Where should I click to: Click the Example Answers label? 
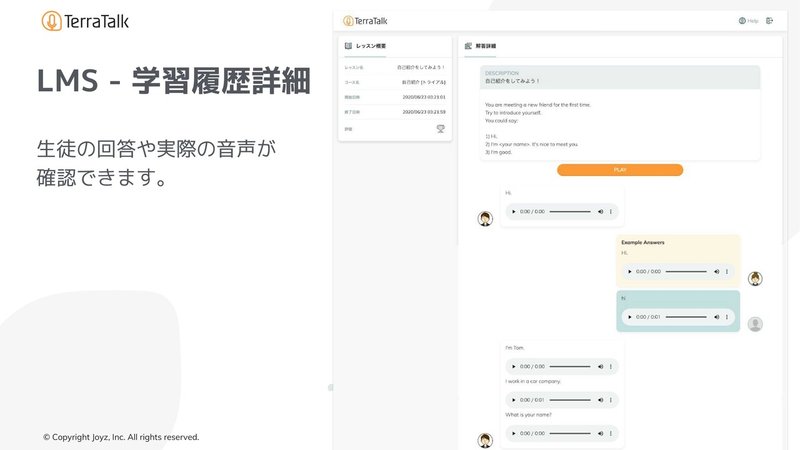coord(643,243)
